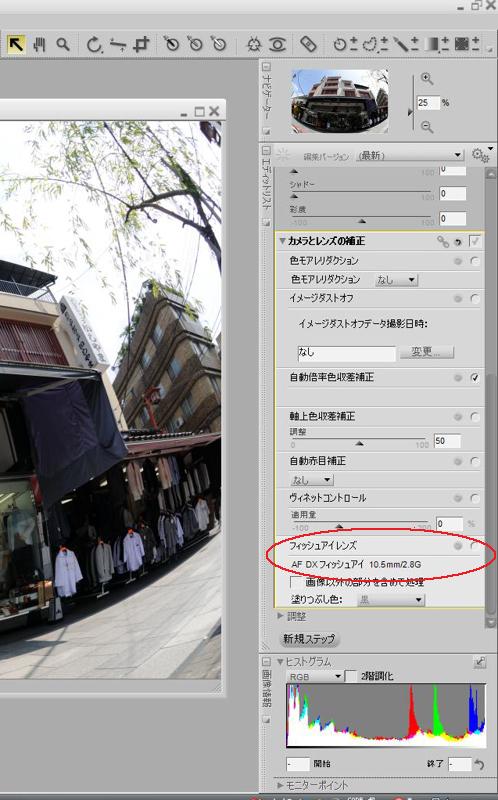Collapse the エディットリスト panel minus icon

[x=266, y=151]
